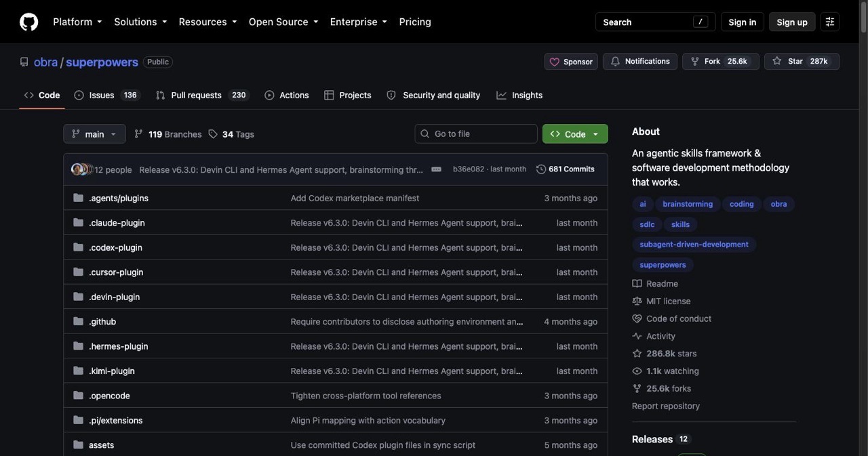868x456 pixels.
Task: Open commit b36e082 hash link
Action: [x=469, y=169]
